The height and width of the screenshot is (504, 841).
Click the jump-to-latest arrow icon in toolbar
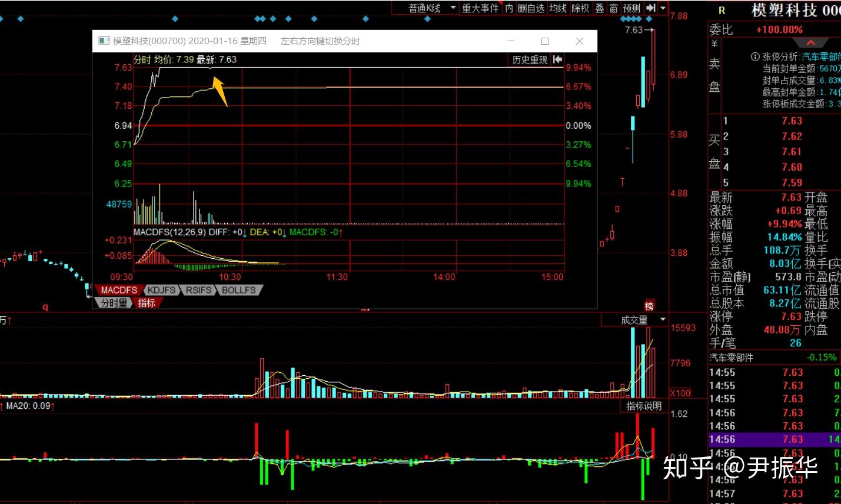650,8
